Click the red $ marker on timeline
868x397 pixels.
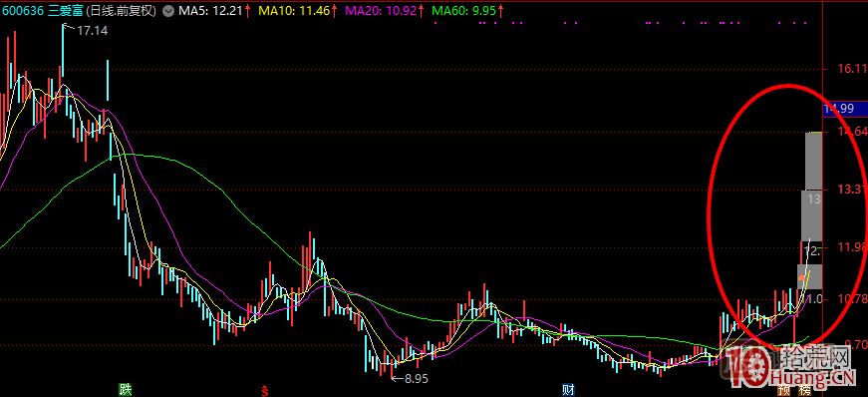pyautogui.click(x=265, y=390)
